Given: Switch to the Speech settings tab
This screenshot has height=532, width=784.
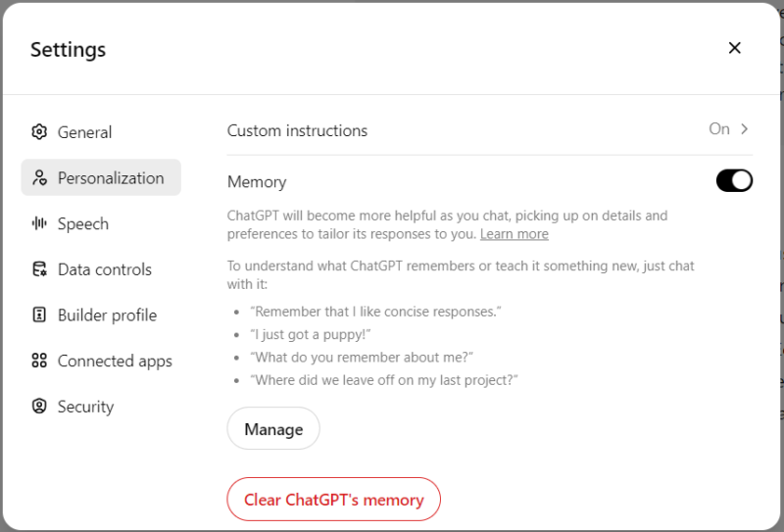Looking at the screenshot, I should (x=83, y=223).
